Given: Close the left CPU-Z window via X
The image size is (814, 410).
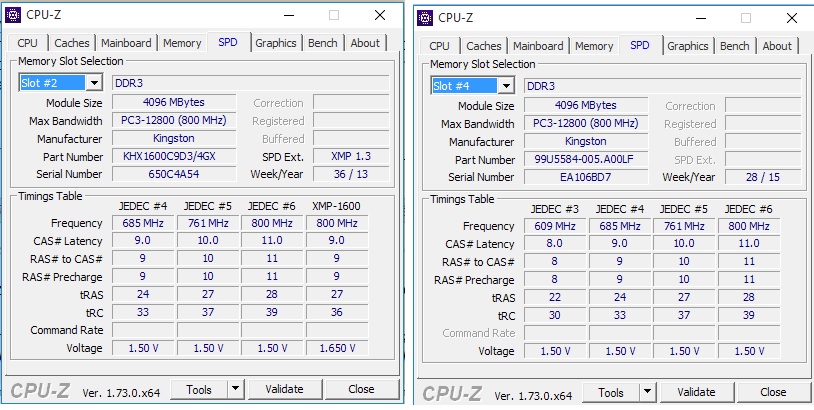Looking at the screenshot, I should point(380,15).
